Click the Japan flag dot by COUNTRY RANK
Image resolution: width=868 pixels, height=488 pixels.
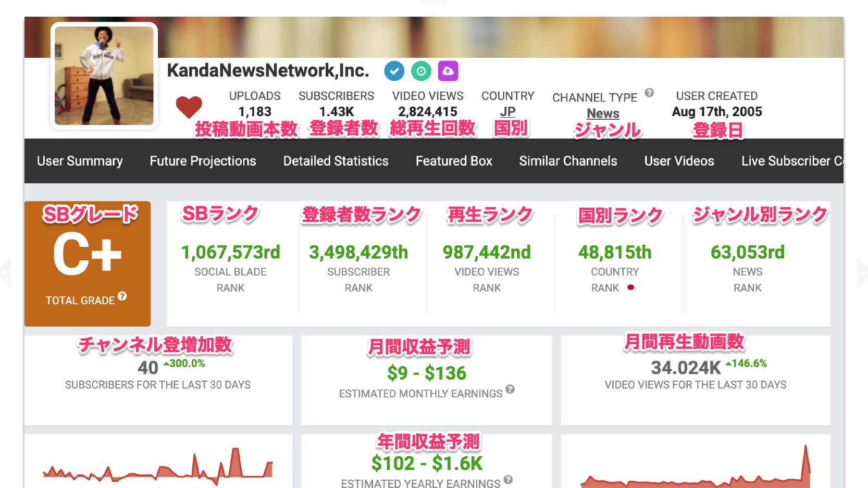click(630, 287)
